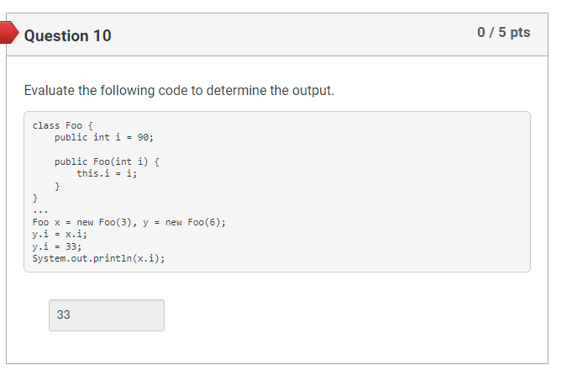
Task: Click the System.out.println(x.i) statement
Action: (98, 259)
